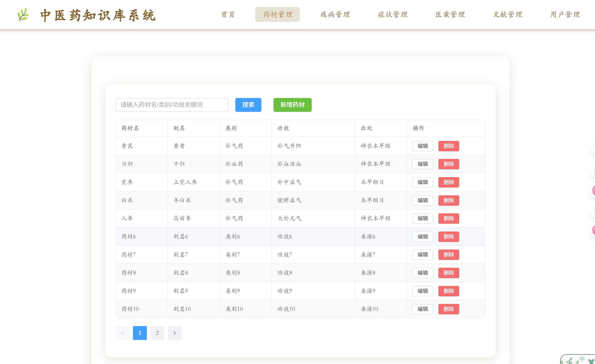This screenshot has height=364, width=595.
Task: Open the 疾病管理 menu tab
Action: (335, 15)
